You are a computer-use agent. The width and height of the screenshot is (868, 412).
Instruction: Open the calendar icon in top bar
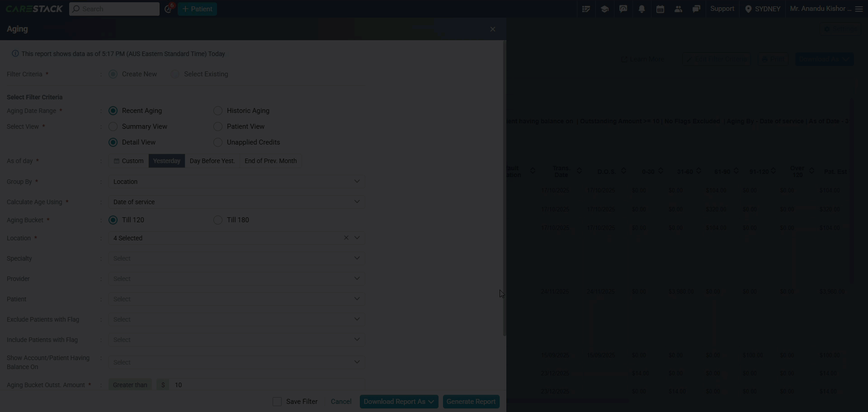(660, 9)
